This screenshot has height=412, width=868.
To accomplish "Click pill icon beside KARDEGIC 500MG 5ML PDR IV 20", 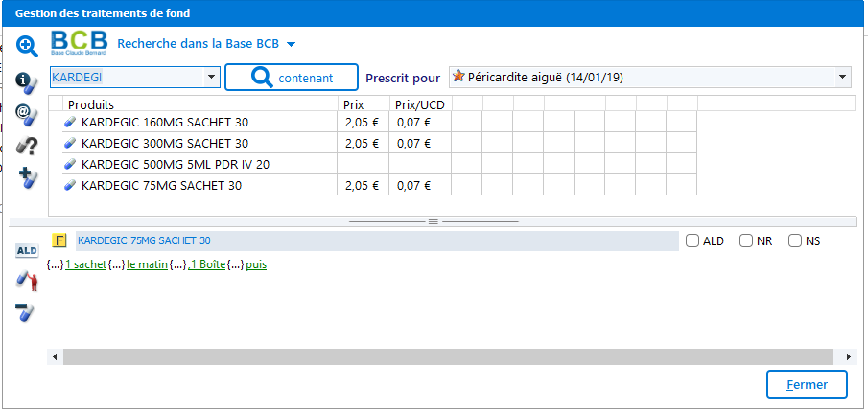I will 70,164.
